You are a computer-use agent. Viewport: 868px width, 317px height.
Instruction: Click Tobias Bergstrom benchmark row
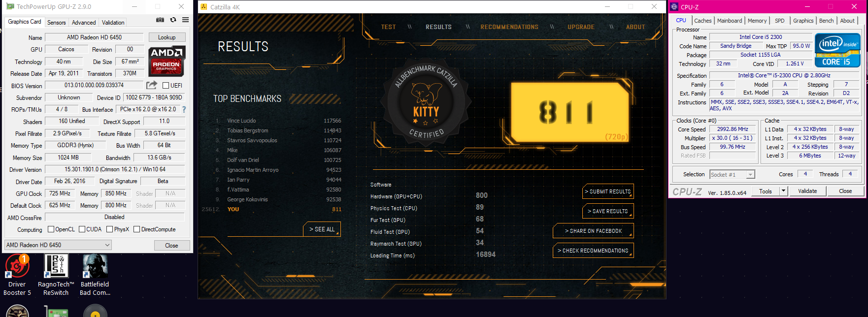click(x=278, y=130)
